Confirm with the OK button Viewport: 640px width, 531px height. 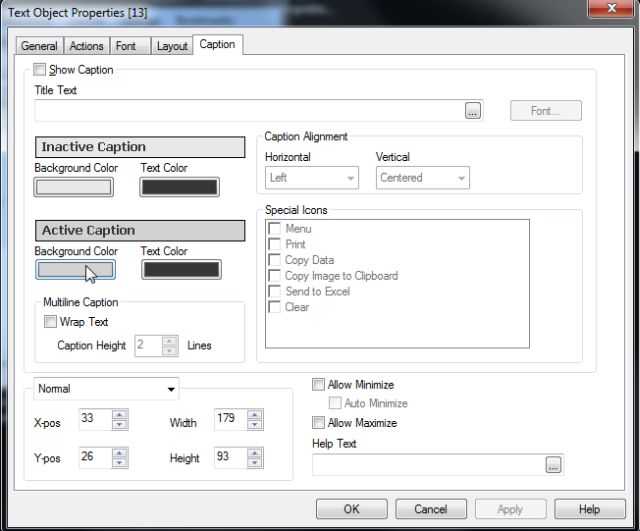351,509
